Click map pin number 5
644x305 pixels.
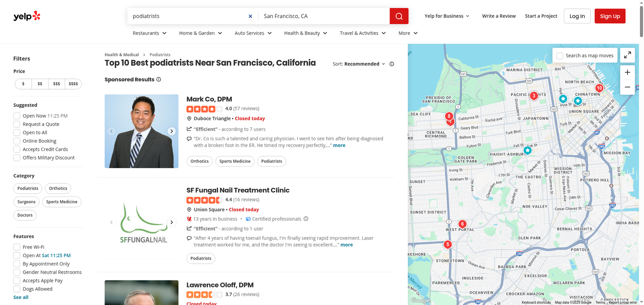[x=448, y=244]
